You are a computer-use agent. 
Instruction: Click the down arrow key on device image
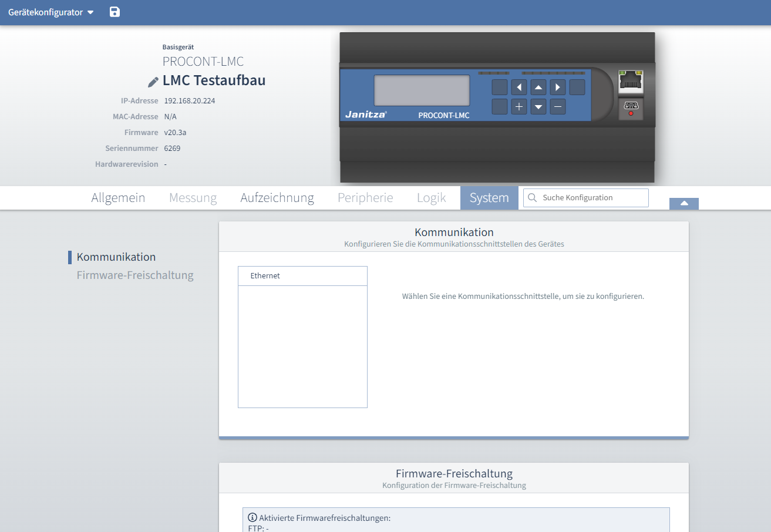[538, 106]
